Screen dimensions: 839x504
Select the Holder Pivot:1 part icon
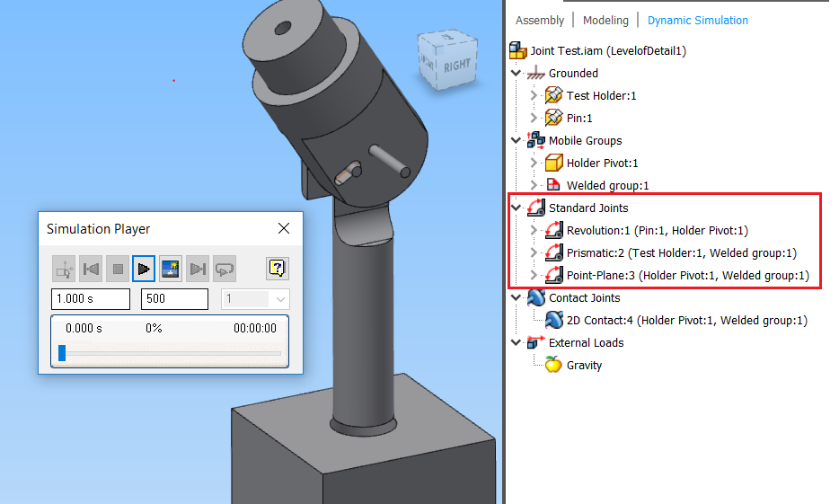554,163
